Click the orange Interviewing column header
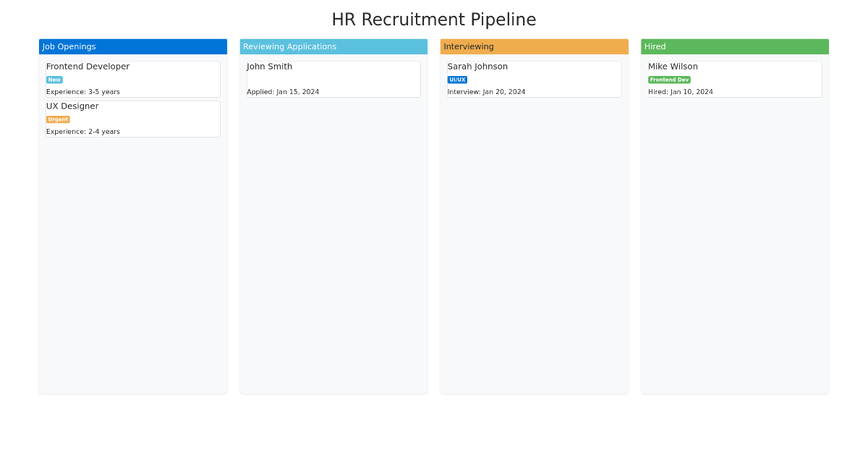 pyautogui.click(x=534, y=46)
